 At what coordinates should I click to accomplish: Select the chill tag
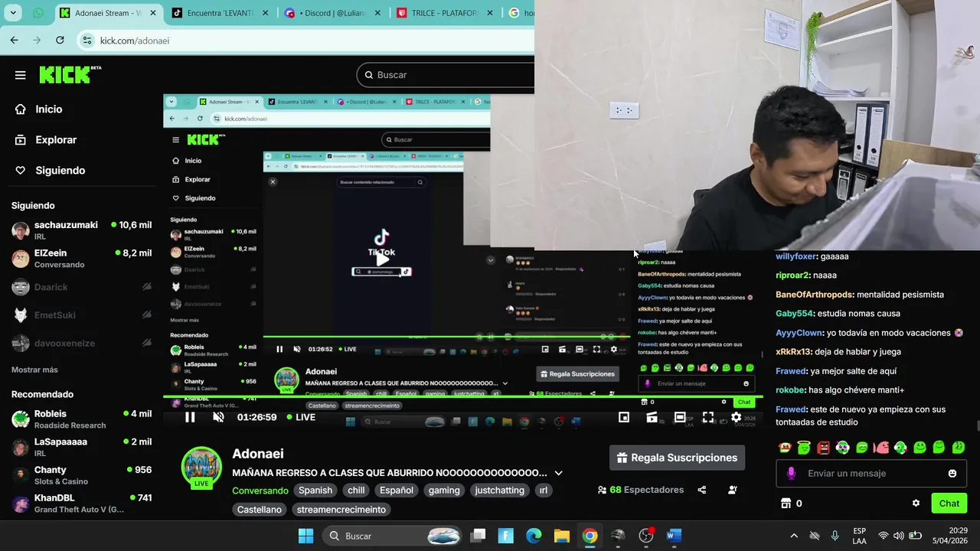pyautogui.click(x=356, y=491)
